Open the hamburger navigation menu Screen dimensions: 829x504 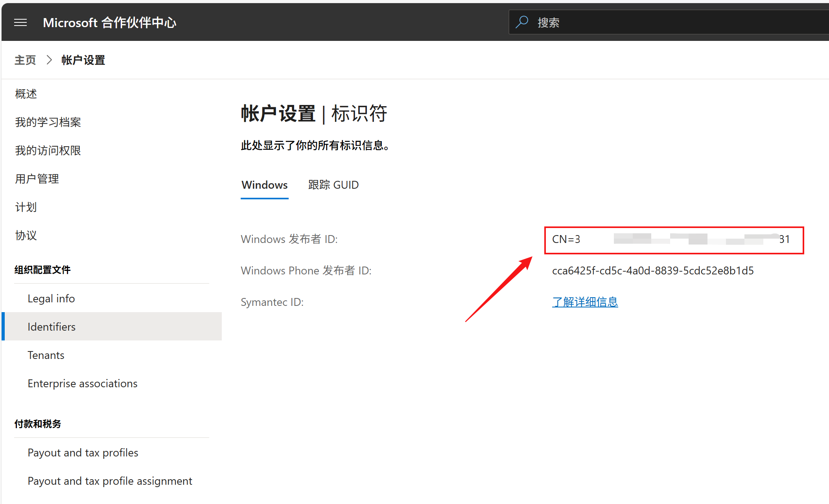(x=20, y=22)
